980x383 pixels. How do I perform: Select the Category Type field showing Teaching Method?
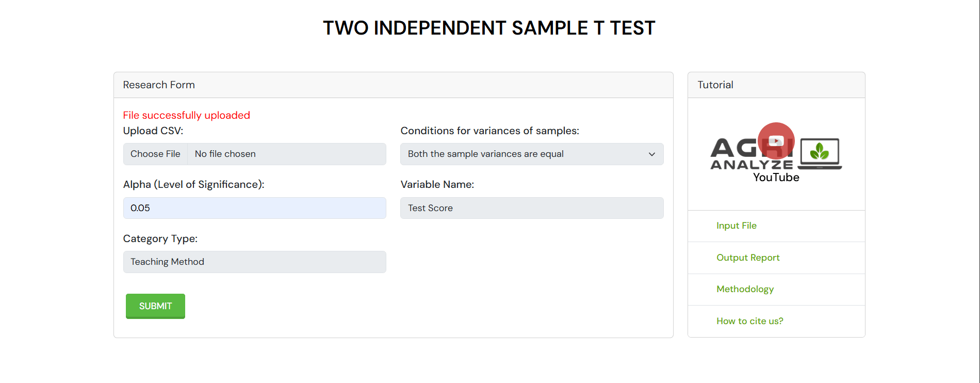pyautogui.click(x=254, y=262)
